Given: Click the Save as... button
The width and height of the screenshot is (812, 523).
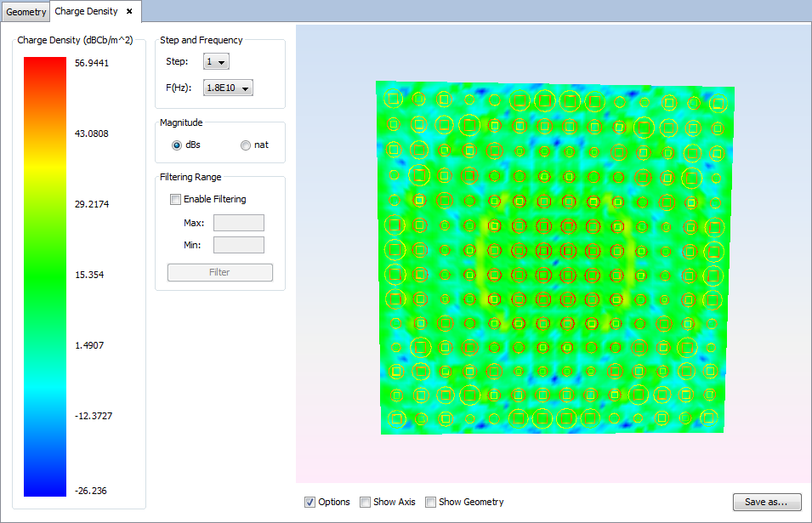Looking at the screenshot, I should tap(766, 502).
